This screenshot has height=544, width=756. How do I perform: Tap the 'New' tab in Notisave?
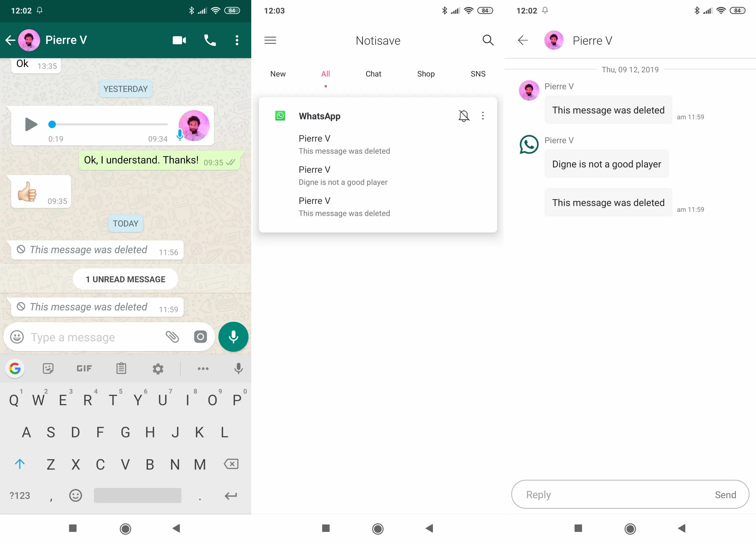278,73
